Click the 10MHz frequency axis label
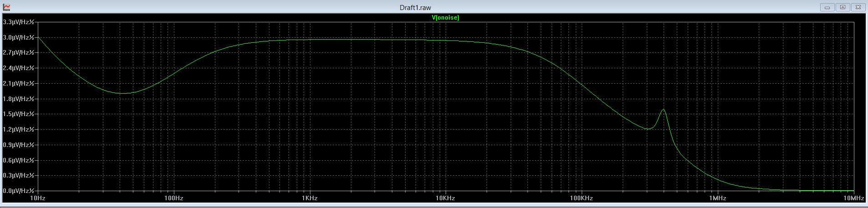This screenshot has height=208, width=868. pyautogui.click(x=853, y=198)
